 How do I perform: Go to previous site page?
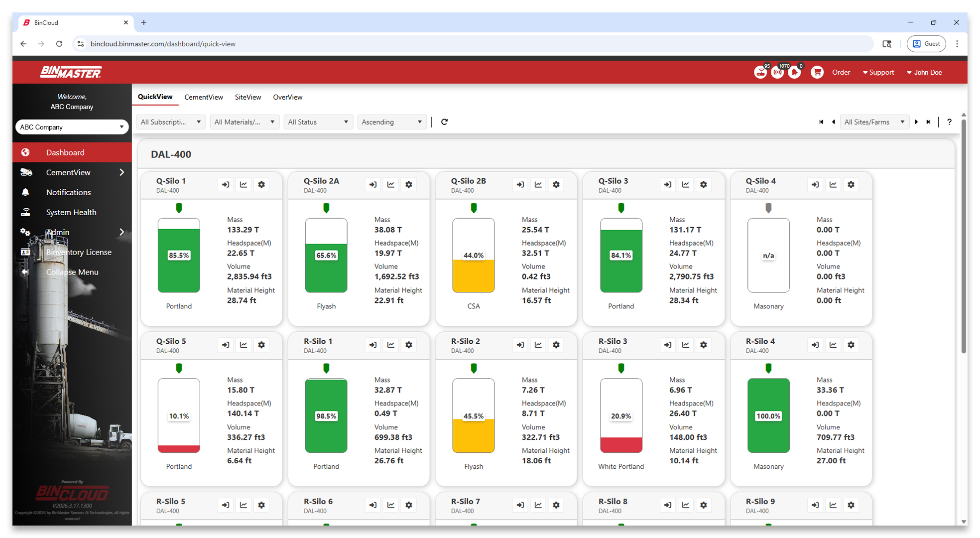click(833, 122)
